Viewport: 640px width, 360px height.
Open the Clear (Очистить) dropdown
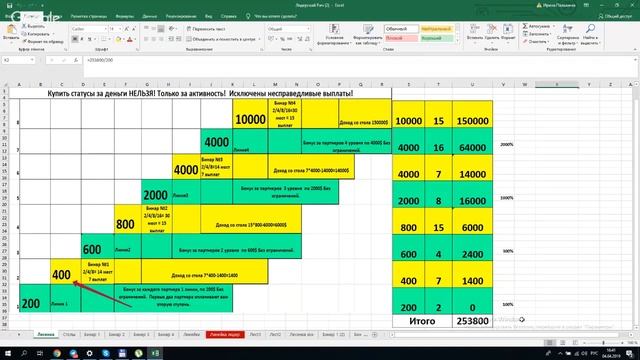536,41
